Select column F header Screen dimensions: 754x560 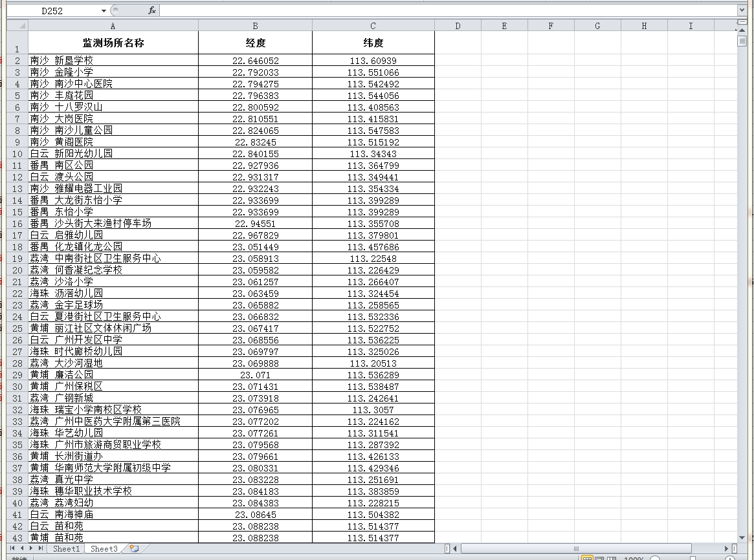click(x=551, y=25)
